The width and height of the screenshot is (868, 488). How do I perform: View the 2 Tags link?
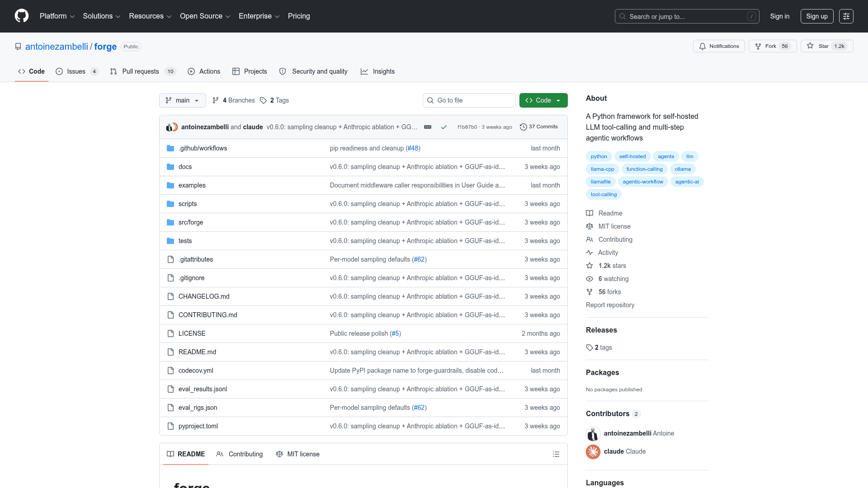coord(274,100)
